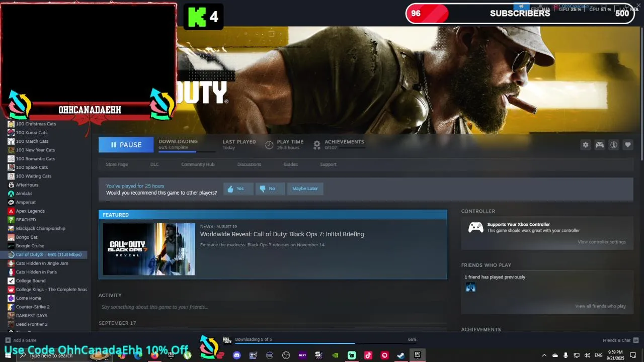Open the game settings gear icon

tap(585, 145)
